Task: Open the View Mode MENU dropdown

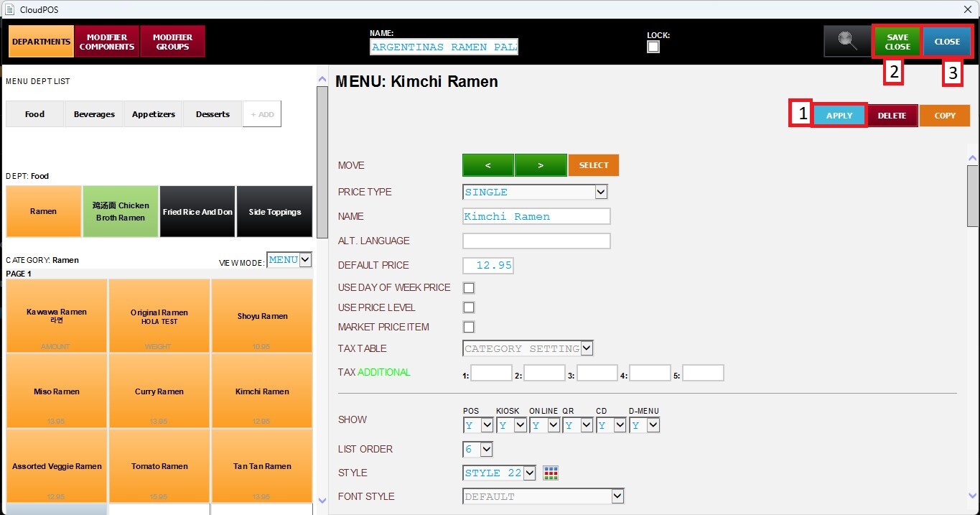Action: pyautogui.click(x=289, y=260)
